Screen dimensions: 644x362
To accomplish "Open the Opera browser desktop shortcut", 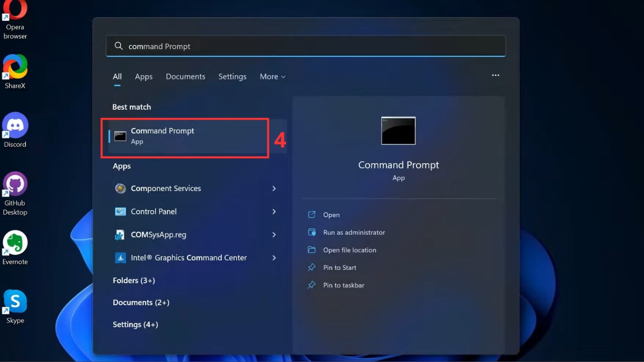I will [x=15, y=12].
